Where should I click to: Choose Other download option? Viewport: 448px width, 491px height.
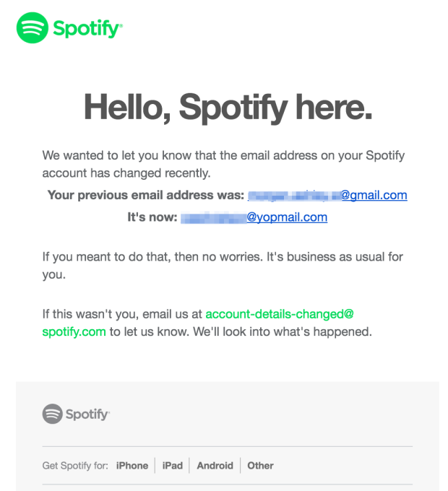[260, 466]
